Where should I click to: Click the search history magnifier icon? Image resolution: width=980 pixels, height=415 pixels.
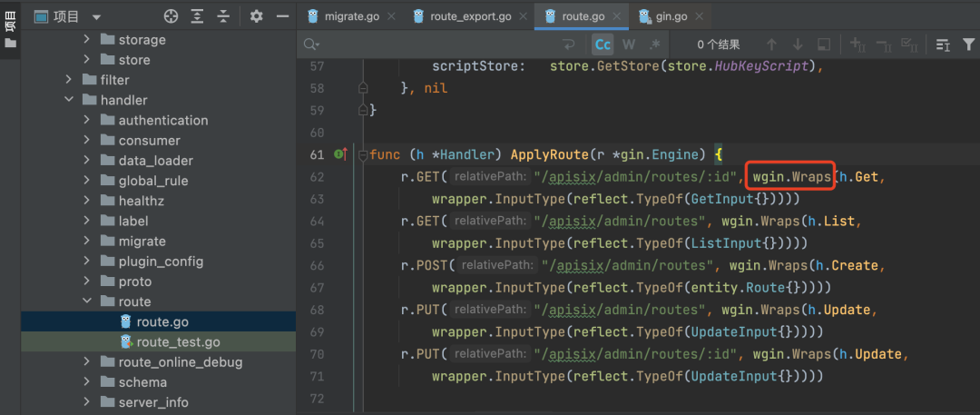[x=310, y=44]
